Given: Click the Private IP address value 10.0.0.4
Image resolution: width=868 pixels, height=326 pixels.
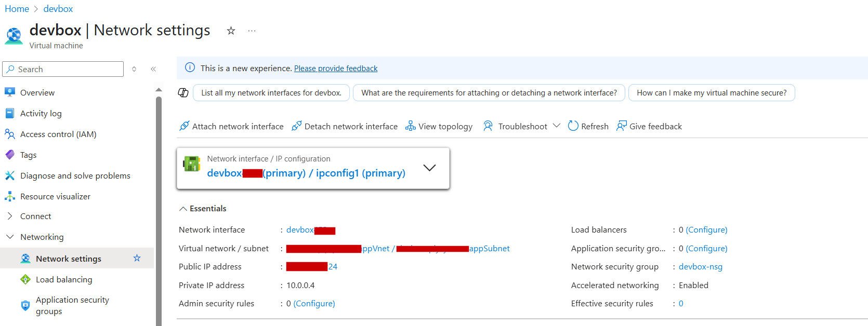Looking at the screenshot, I should click(x=300, y=285).
